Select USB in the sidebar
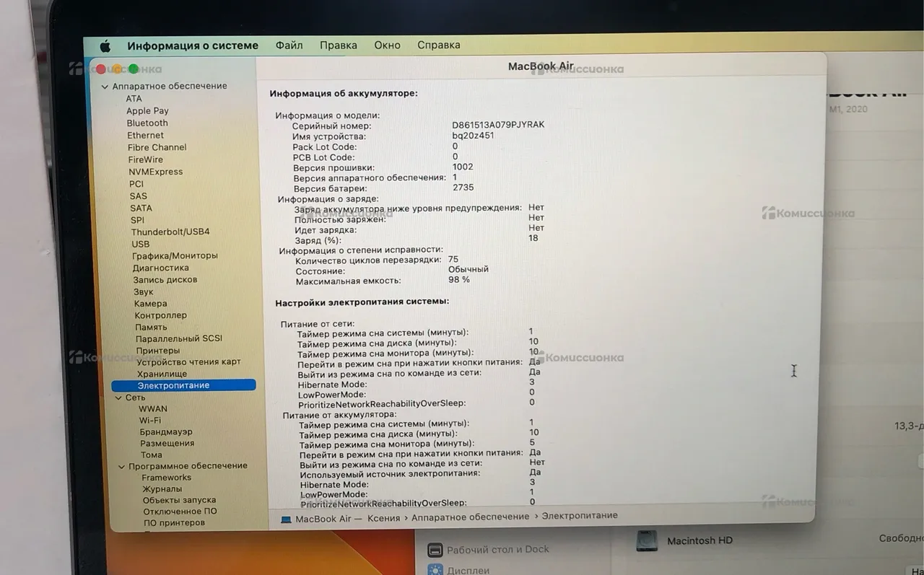Image resolution: width=924 pixels, height=575 pixels. [140, 244]
